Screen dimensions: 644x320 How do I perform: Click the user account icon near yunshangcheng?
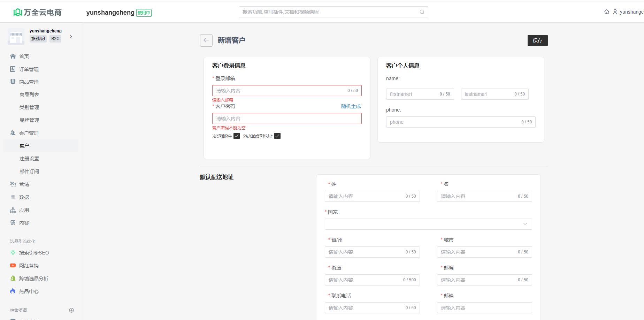pyautogui.click(x=615, y=12)
